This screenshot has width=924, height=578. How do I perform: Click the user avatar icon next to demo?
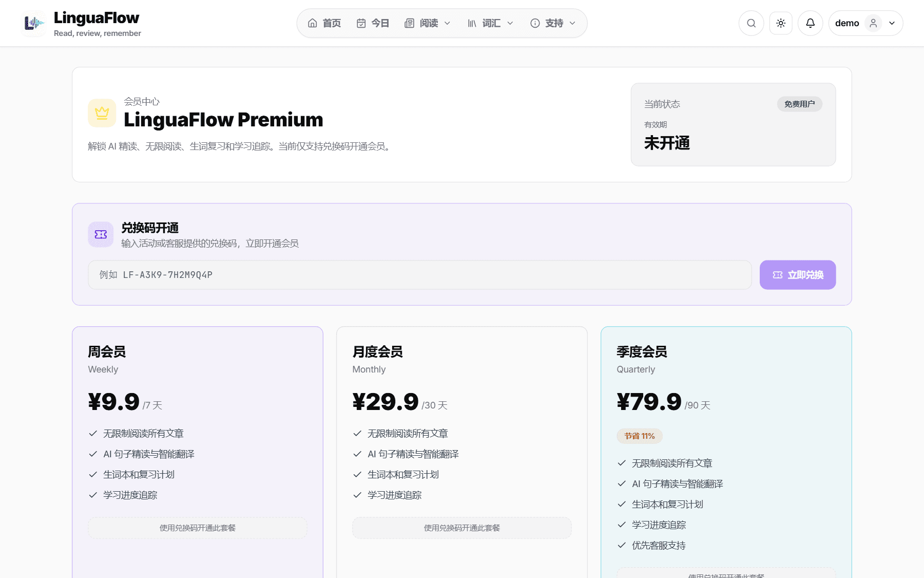pos(873,23)
